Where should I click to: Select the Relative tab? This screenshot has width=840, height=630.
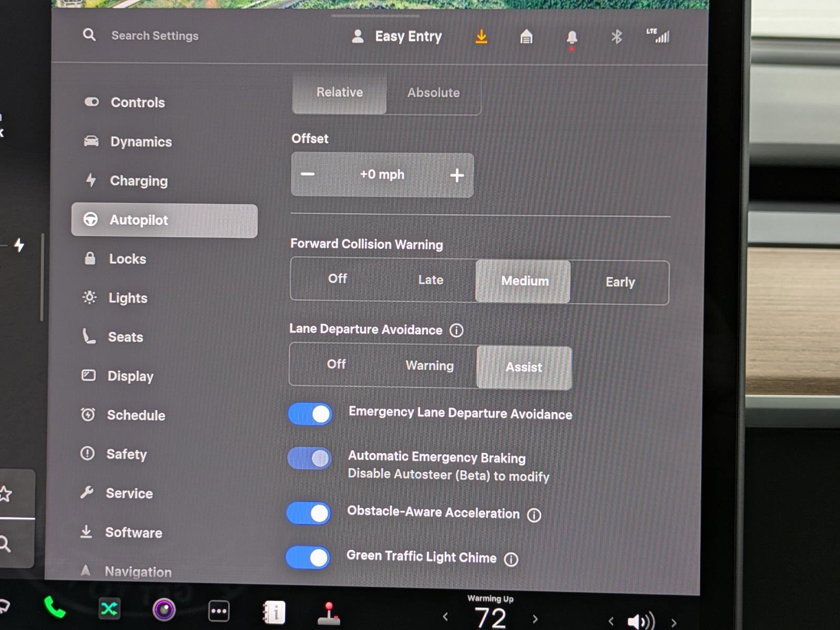[339, 92]
